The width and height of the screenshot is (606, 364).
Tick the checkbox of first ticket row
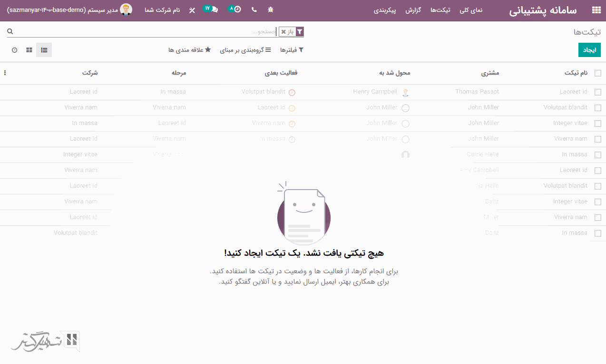(x=597, y=92)
